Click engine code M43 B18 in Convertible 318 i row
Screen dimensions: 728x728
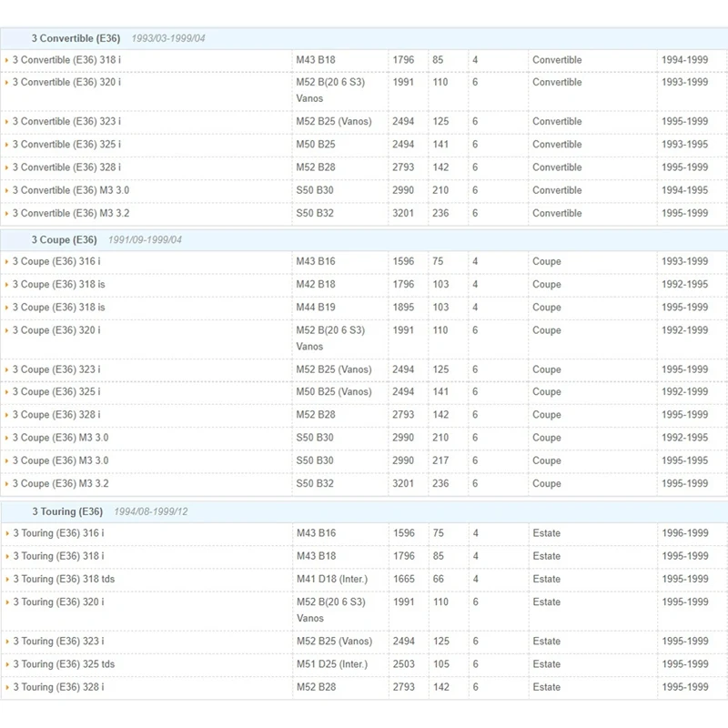click(x=316, y=60)
